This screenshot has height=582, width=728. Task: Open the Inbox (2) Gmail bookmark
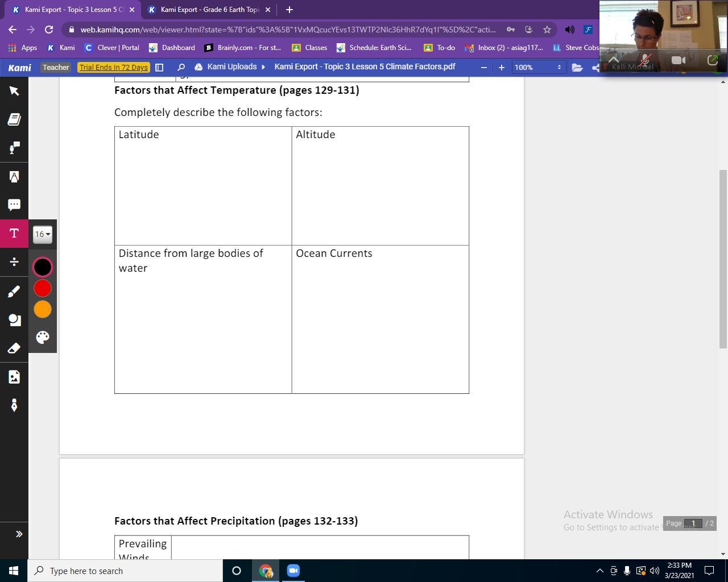(x=504, y=48)
